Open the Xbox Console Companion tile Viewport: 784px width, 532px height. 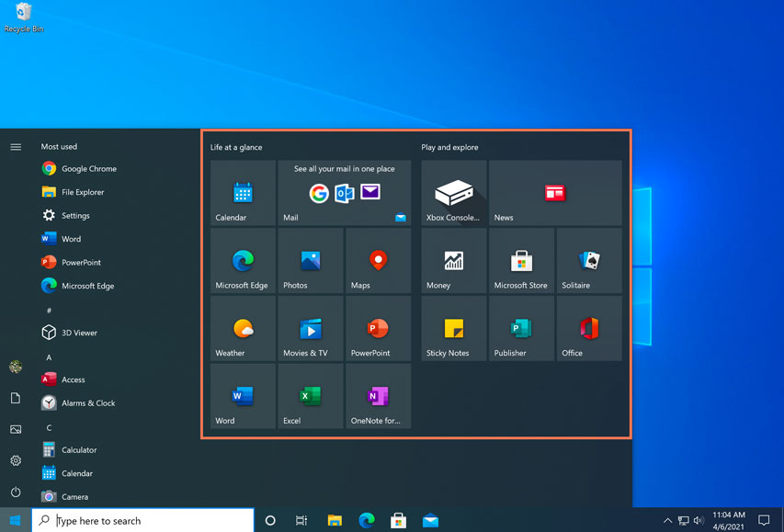453,192
